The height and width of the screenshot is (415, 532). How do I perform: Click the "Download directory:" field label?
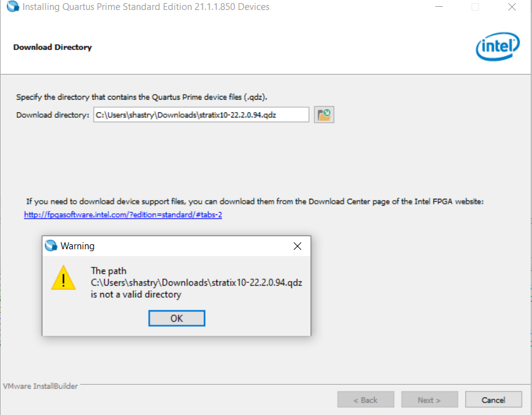(53, 115)
